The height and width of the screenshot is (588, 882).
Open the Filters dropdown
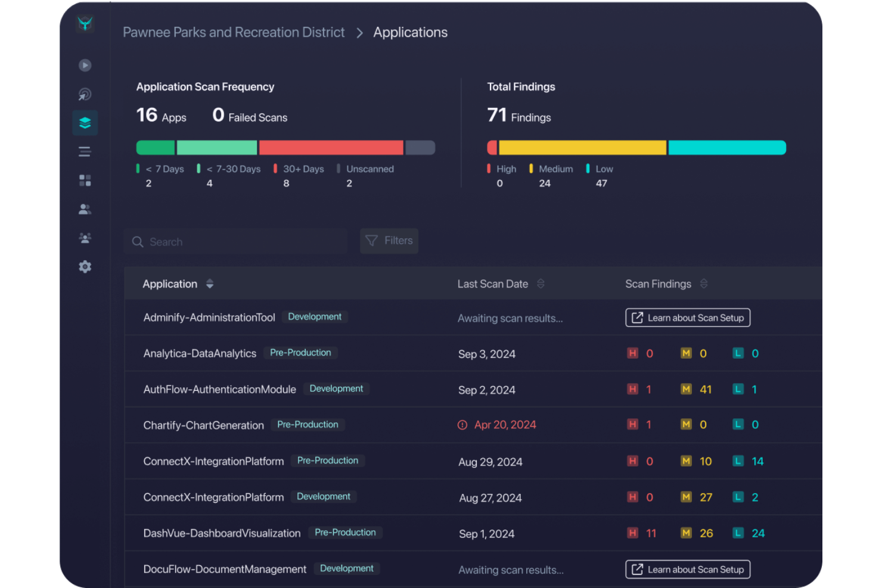tap(389, 241)
